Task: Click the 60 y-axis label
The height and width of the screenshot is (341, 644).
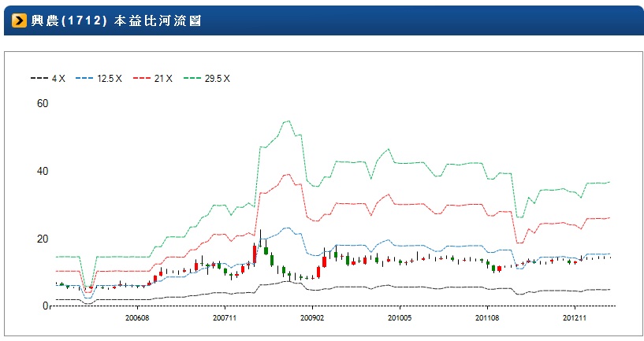Action: 43,103
